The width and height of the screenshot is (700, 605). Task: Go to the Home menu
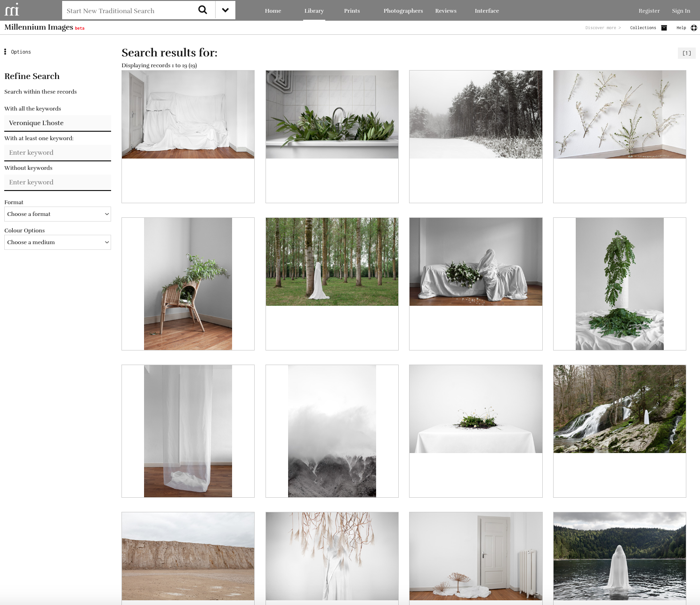(273, 11)
